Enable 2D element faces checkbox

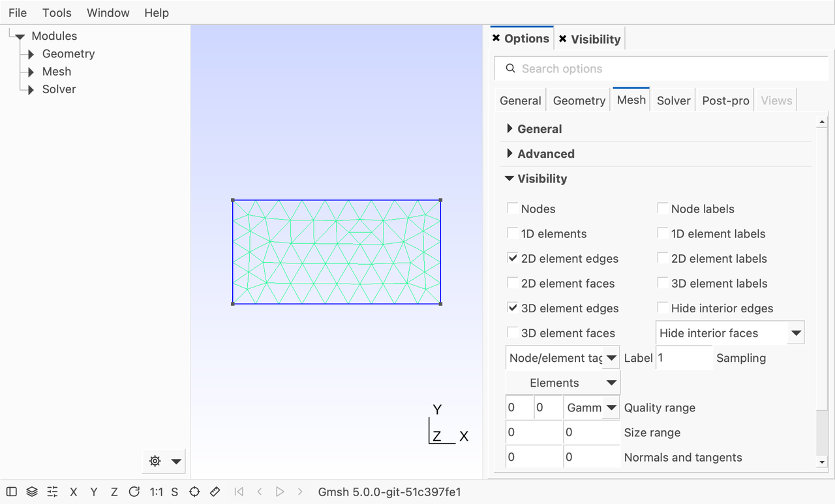click(x=513, y=283)
